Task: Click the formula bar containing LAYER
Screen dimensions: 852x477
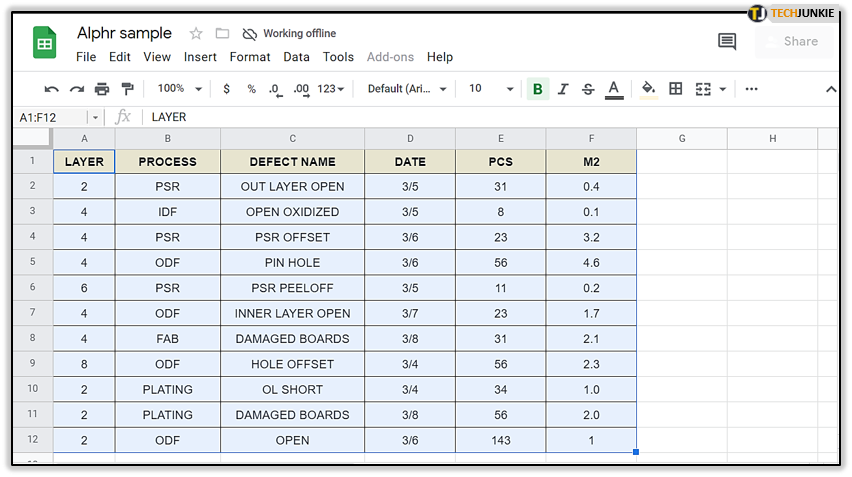Action: pos(489,117)
